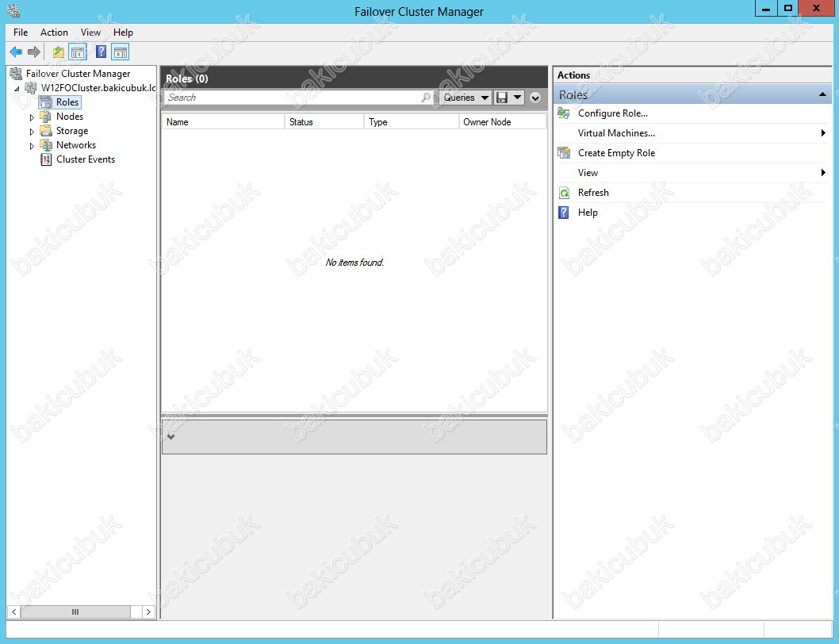Go back with the blue left arrow
839x644 pixels.
(16, 52)
